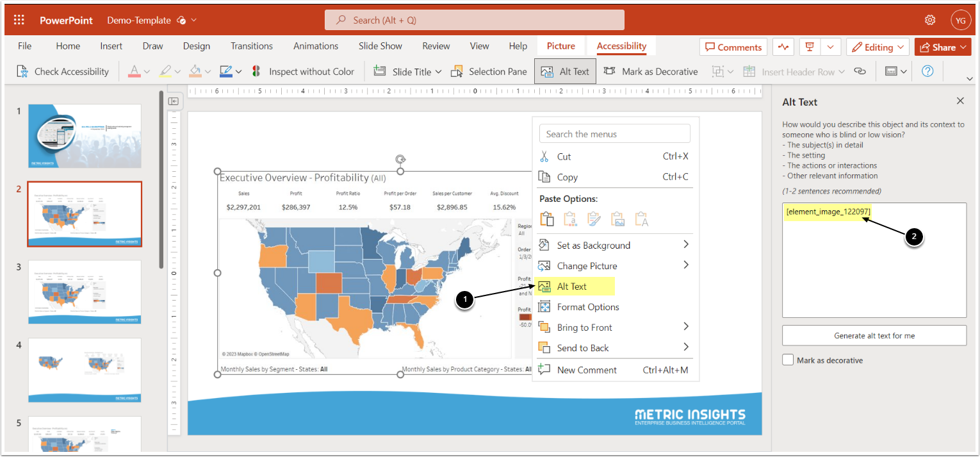Click the Inspect without Color icon
This screenshot has width=980, height=457.
pyautogui.click(x=256, y=72)
